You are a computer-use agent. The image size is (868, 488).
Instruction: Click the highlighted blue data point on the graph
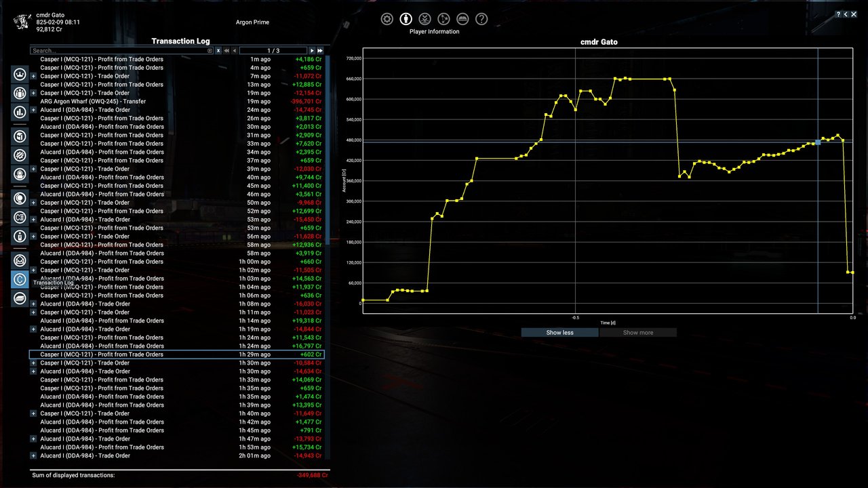[x=818, y=142]
